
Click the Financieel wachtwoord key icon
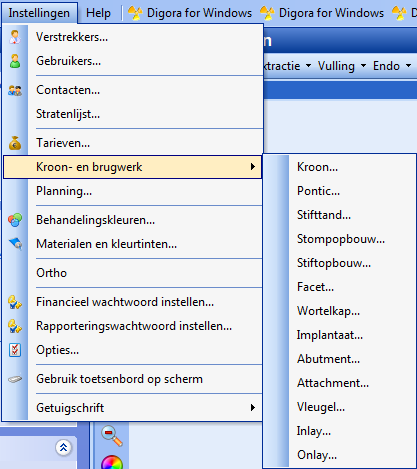tap(15, 302)
